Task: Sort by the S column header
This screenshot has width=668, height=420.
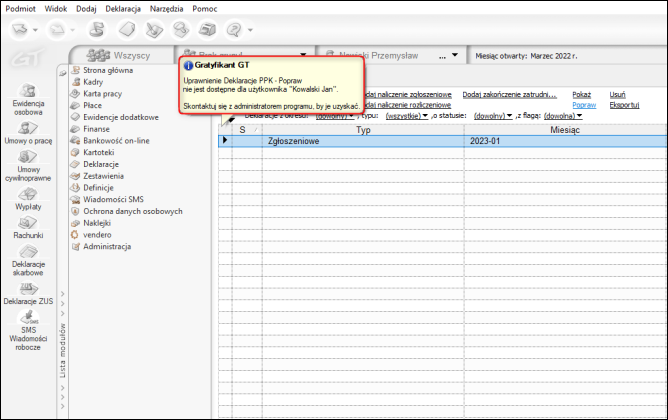Action: pyautogui.click(x=247, y=130)
